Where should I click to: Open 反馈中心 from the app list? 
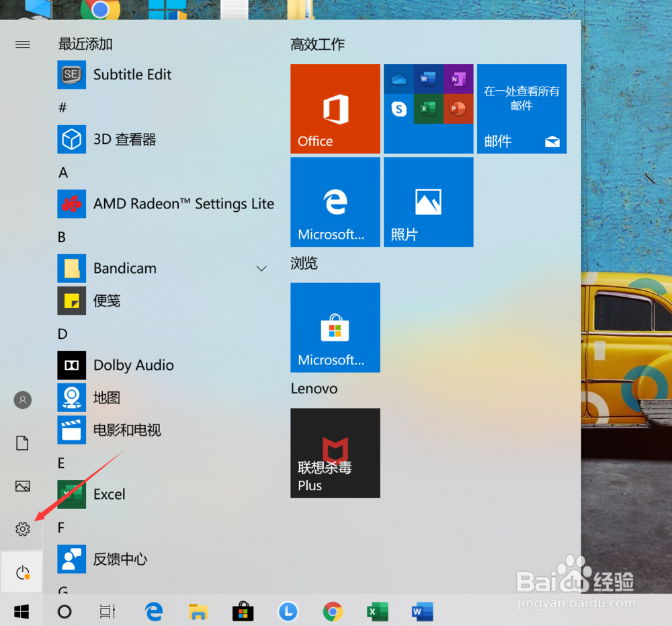click(122, 559)
